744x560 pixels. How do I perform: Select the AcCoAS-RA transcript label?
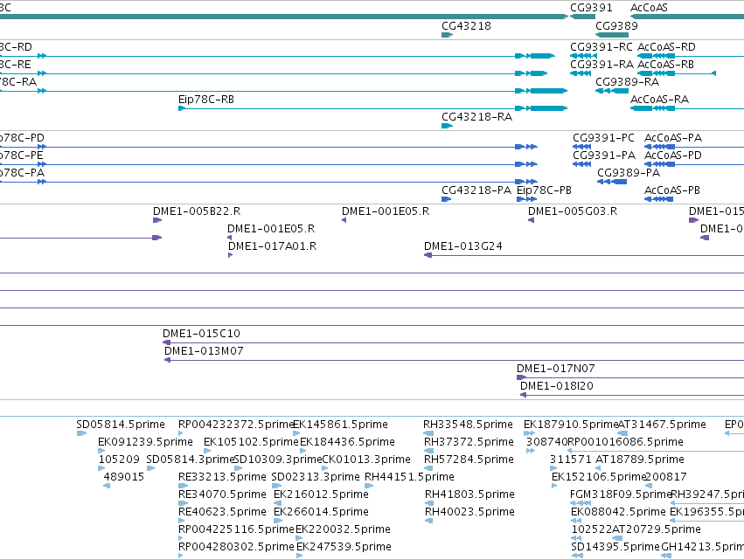(x=659, y=100)
